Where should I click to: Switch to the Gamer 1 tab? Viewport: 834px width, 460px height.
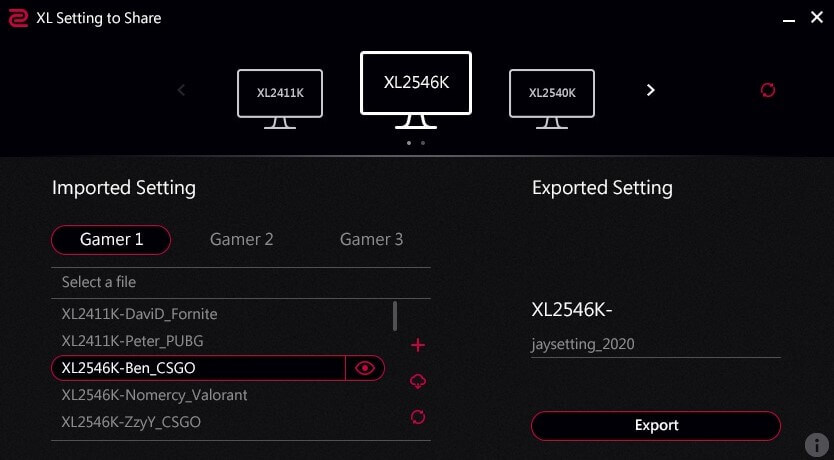pos(111,240)
